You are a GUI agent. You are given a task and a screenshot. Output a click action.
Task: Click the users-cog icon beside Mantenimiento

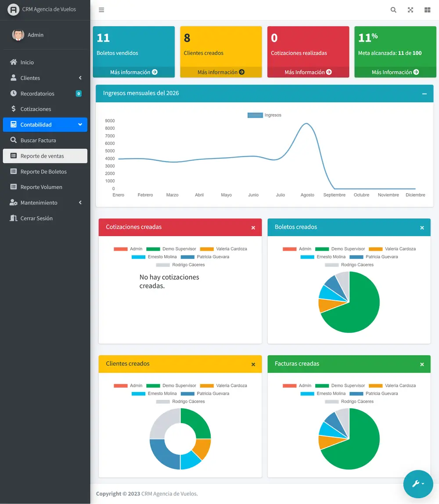(x=14, y=202)
